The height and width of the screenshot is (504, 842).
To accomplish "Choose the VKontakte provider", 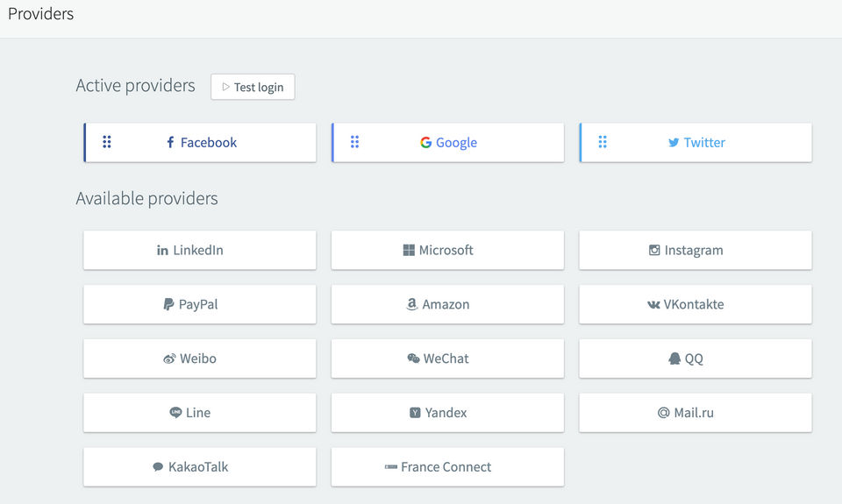I will point(695,305).
